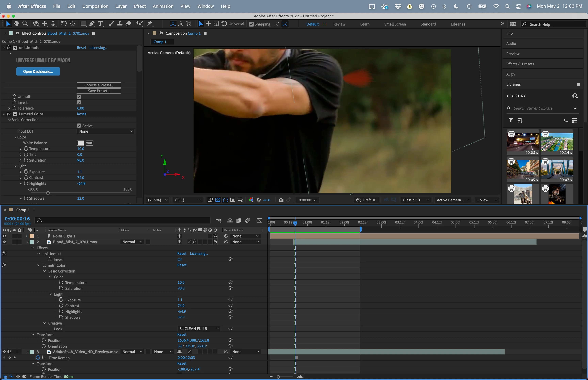This screenshot has width=588, height=380.
Task: Select the Hand tool
Action: 17,24
